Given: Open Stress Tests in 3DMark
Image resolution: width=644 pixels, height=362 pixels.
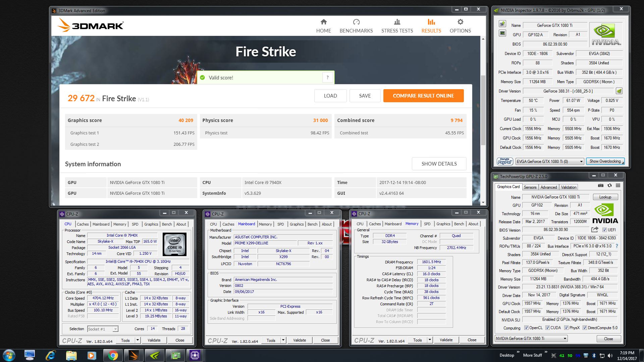Looking at the screenshot, I should (397, 26).
